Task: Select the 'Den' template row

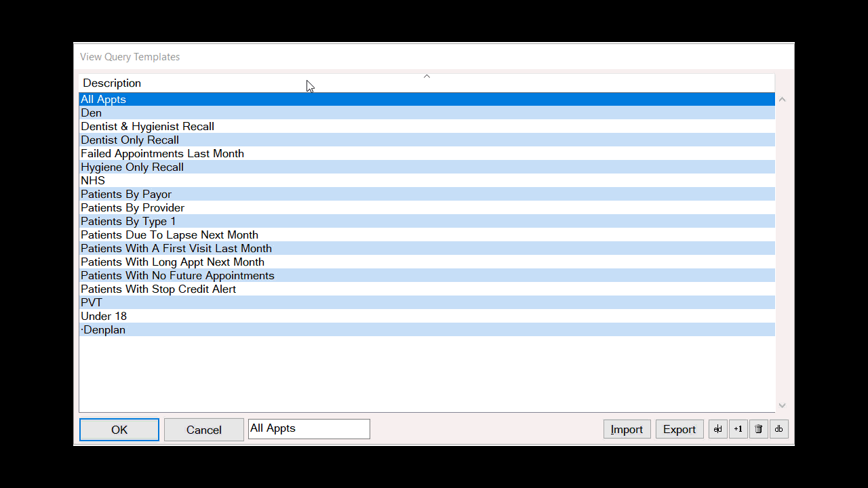Action: [x=427, y=113]
